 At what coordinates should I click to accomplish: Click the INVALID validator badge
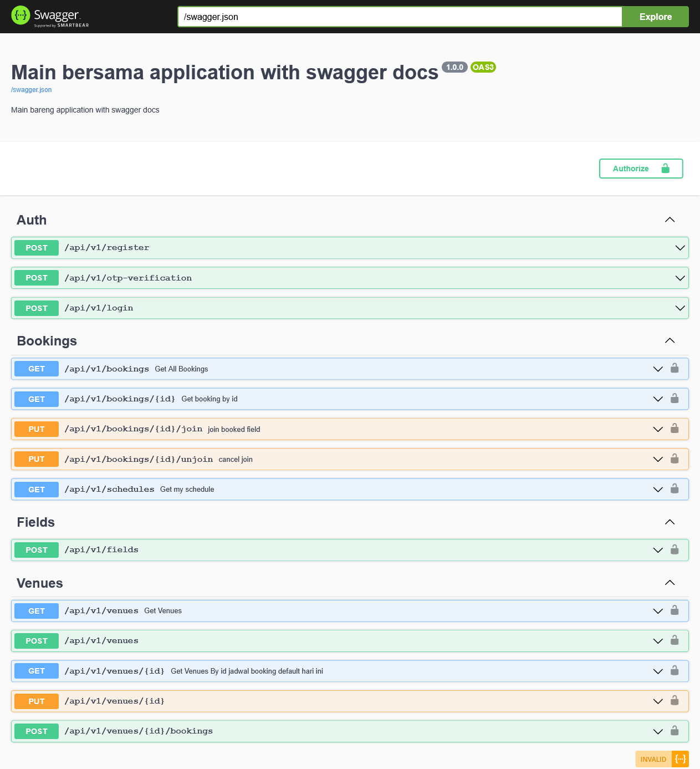(662, 759)
